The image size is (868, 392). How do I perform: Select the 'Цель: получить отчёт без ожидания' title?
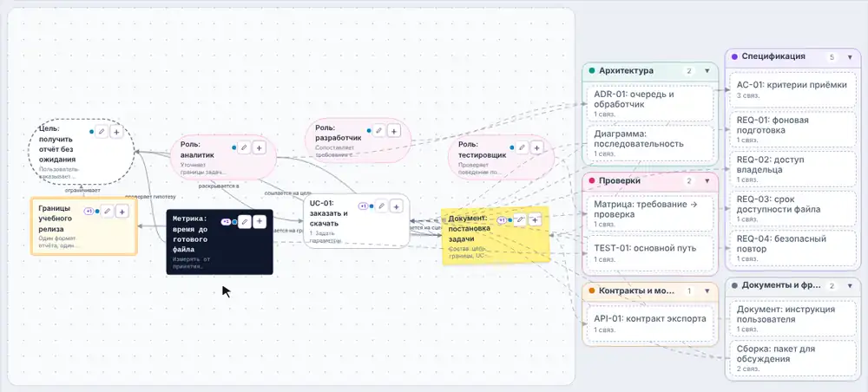(57, 144)
